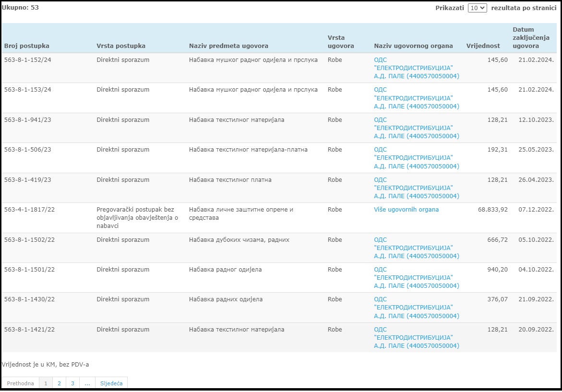The image size is (562, 392).
Task: Select procedure number 563-4-1-1817/22
Action: pos(29,210)
